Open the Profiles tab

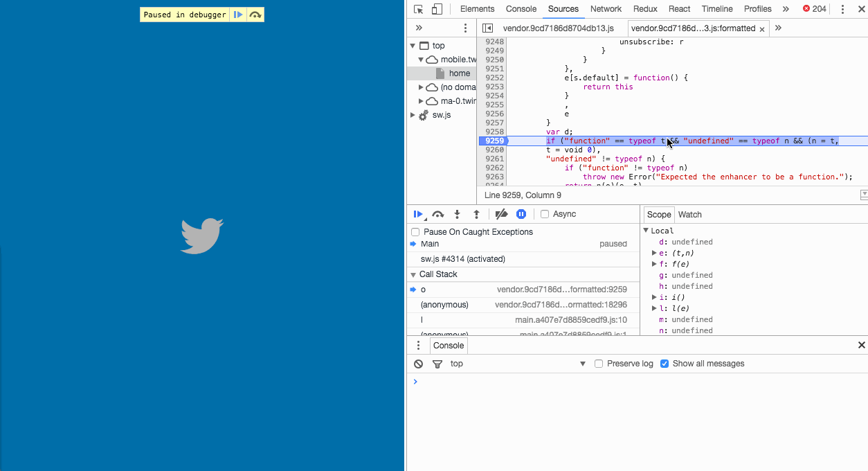click(x=758, y=9)
